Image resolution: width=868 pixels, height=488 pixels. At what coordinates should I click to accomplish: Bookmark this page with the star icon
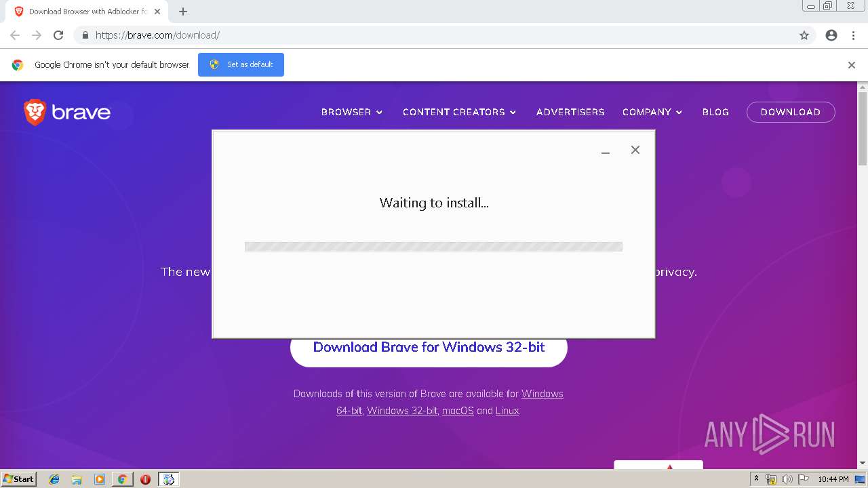(804, 35)
